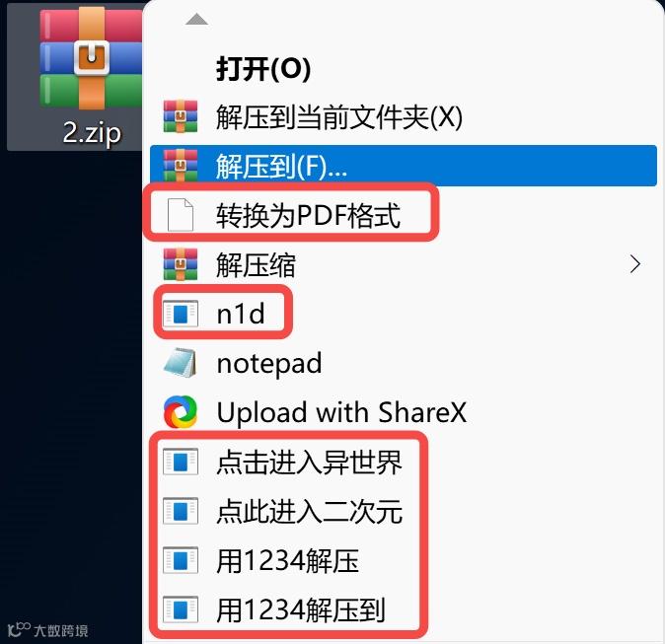The height and width of the screenshot is (644, 665).
Task: Choose 点此进入二次元 menu entry
Action: [309, 511]
